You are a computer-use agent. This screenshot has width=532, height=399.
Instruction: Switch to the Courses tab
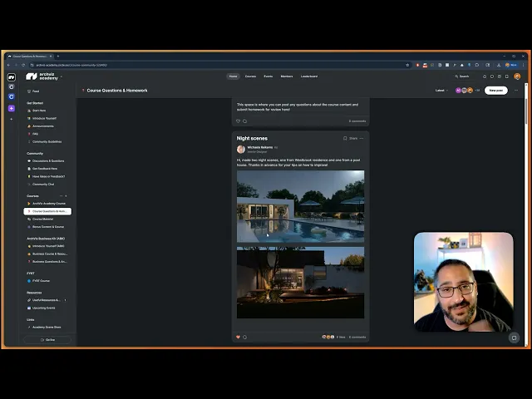click(x=250, y=76)
